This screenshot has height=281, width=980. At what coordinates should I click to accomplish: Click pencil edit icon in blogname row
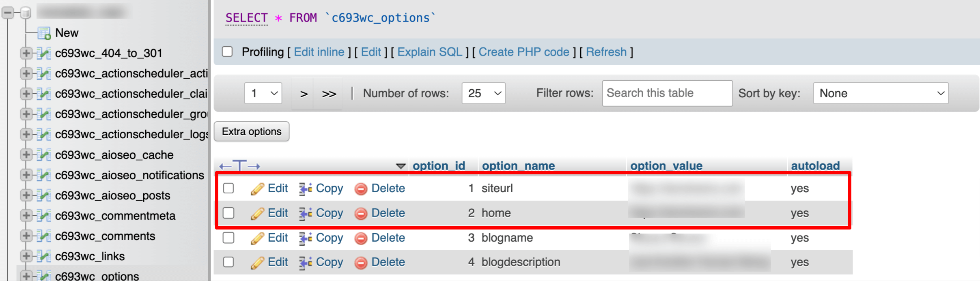click(257, 238)
